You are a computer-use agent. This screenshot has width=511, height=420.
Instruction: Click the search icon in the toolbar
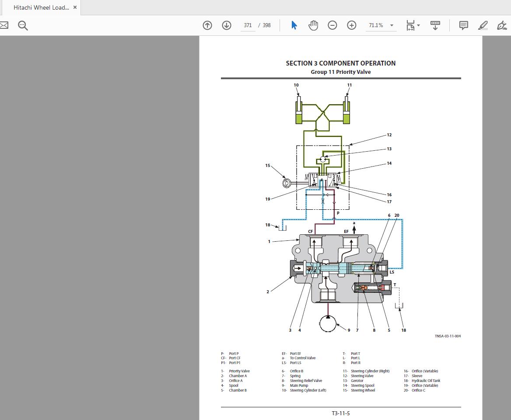[23, 25]
